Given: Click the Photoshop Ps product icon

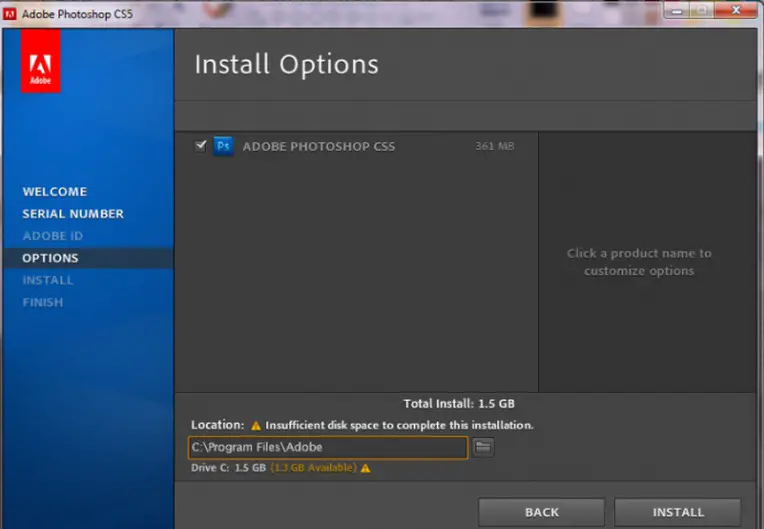Looking at the screenshot, I should coord(223,146).
